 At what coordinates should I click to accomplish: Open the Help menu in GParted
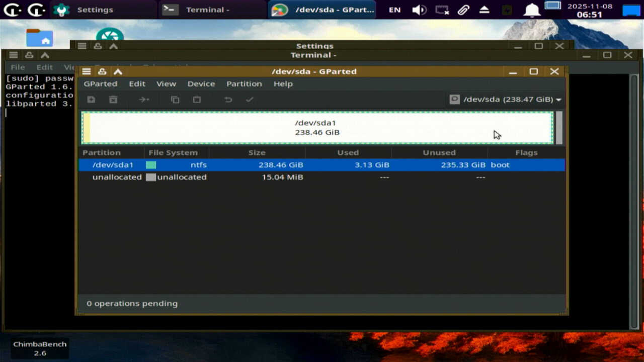click(283, 84)
